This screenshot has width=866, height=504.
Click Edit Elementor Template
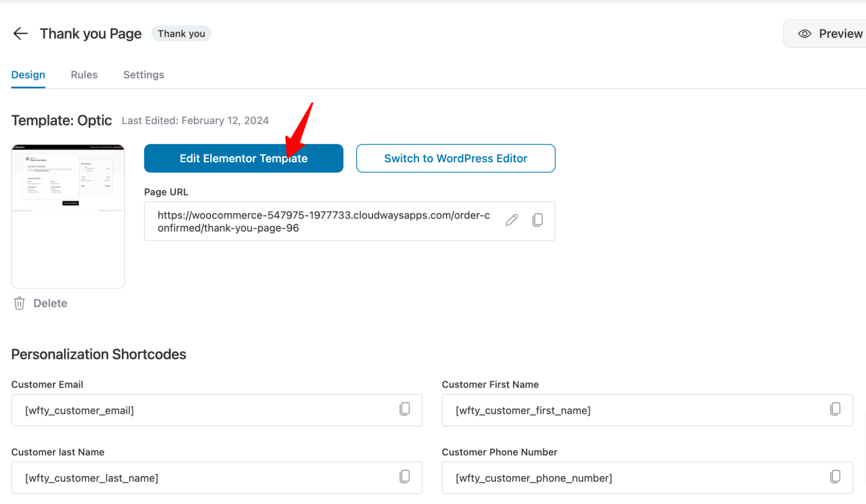tap(243, 158)
